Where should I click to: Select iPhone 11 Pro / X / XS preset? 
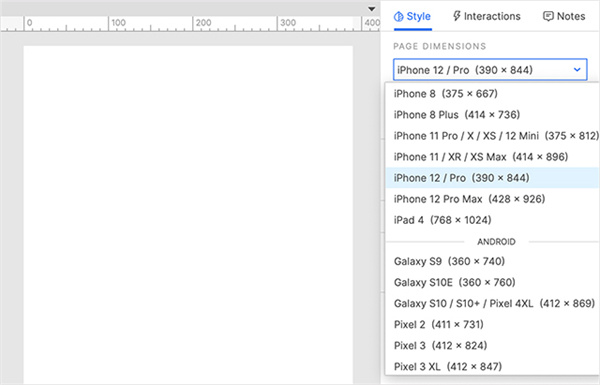click(x=492, y=136)
